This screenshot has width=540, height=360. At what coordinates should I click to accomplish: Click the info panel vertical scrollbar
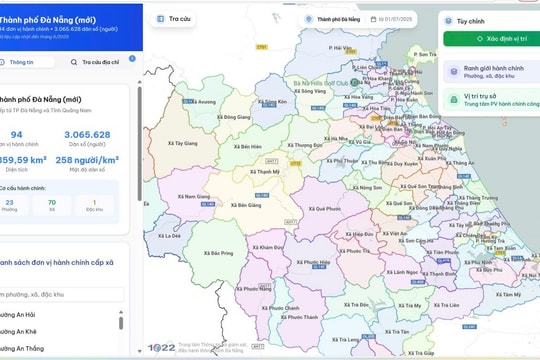point(139,143)
